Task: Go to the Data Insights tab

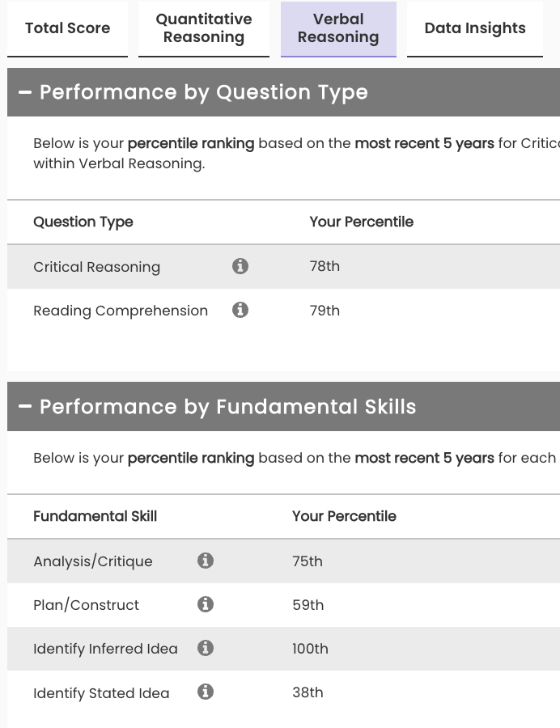Action: click(x=475, y=28)
